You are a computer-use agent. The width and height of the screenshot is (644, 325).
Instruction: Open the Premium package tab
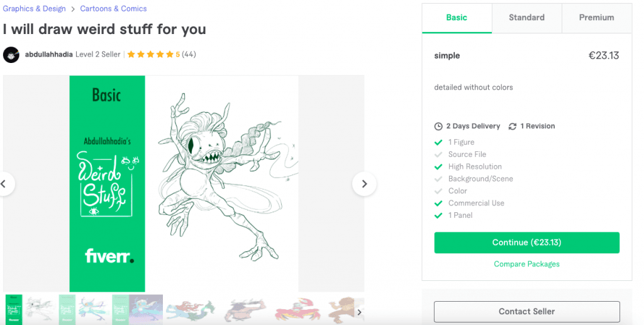(x=596, y=18)
